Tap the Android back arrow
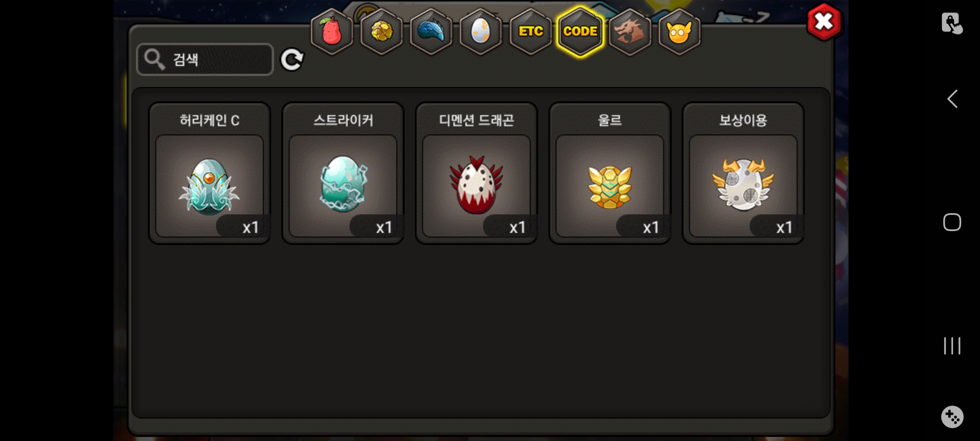980x441 pixels. click(952, 99)
